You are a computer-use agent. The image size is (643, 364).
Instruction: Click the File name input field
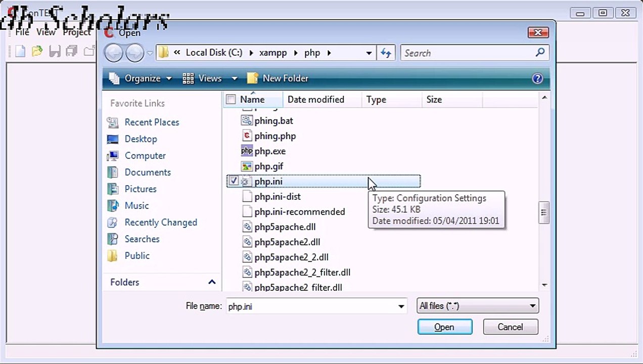coord(310,306)
